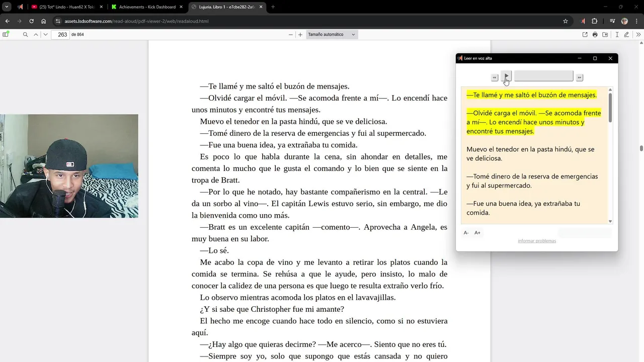This screenshot has width=644, height=362.
Task: Play the read-aloud narration
Action: point(506,76)
